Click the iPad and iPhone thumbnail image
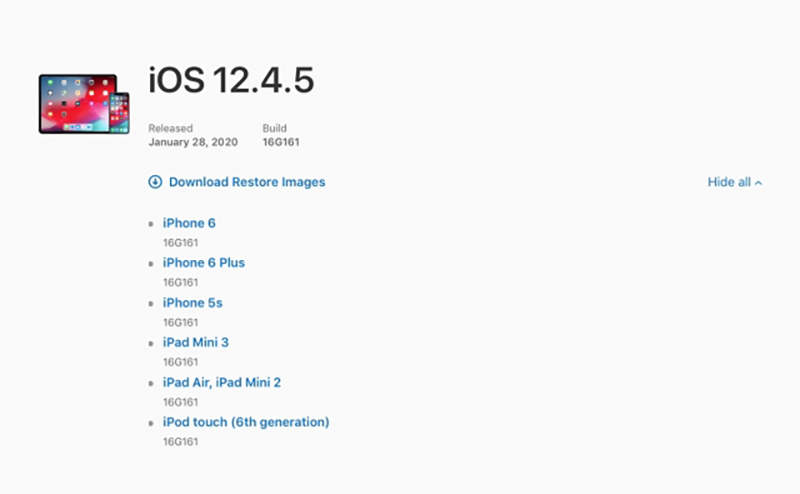800x494 pixels. (84, 103)
